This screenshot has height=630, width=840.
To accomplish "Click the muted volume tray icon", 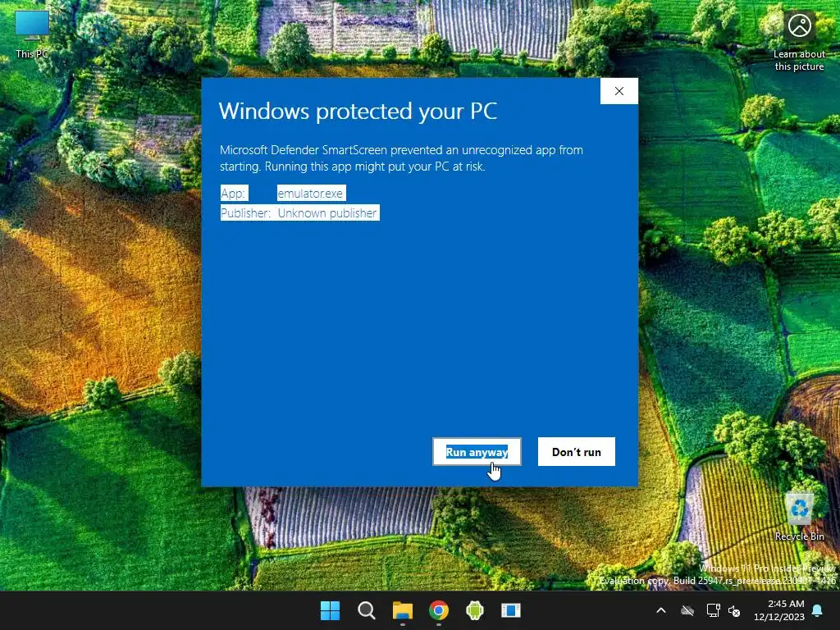I will coord(734,610).
